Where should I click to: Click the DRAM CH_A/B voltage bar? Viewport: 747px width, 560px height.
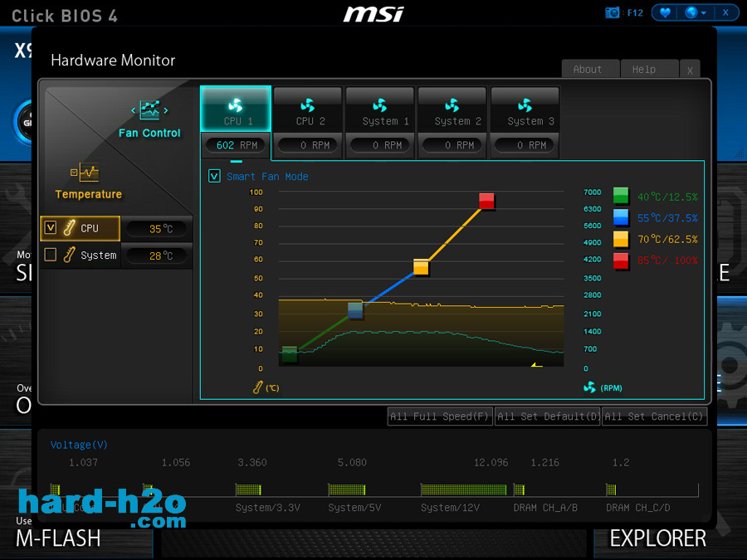pos(520,489)
